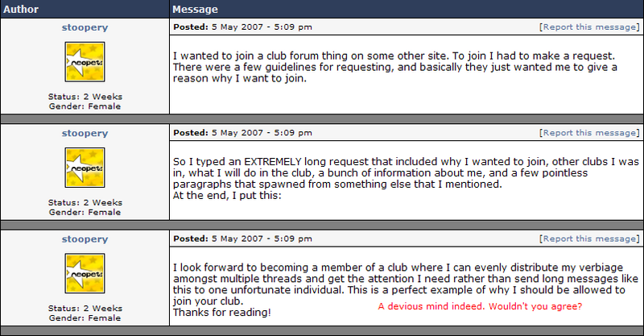Report the message about the EXTREMELY long request

pos(590,133)
